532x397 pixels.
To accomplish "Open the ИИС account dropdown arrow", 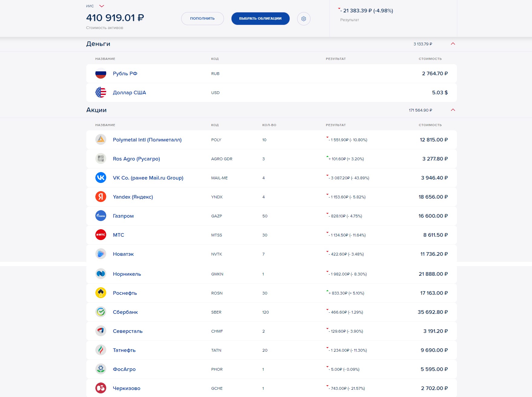I will coord(102,6).
